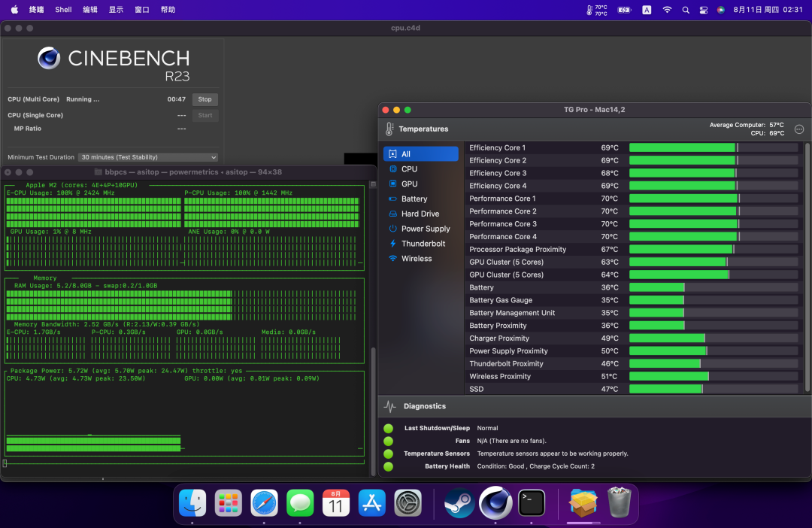
Task: Open the Shell menu in menu bar
Action: [x=63, y=10]
